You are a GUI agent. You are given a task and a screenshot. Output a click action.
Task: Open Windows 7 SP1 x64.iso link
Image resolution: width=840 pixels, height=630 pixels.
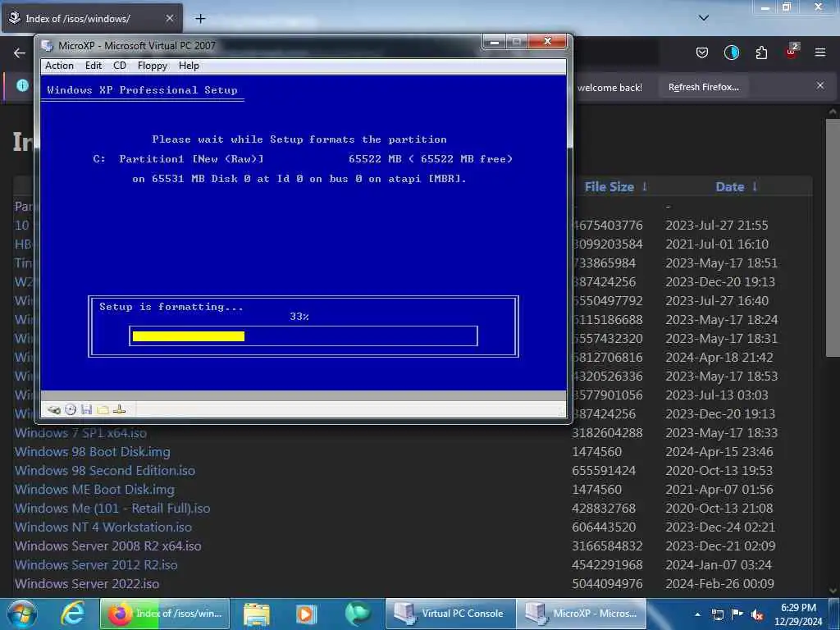click(x=80, y=433)
